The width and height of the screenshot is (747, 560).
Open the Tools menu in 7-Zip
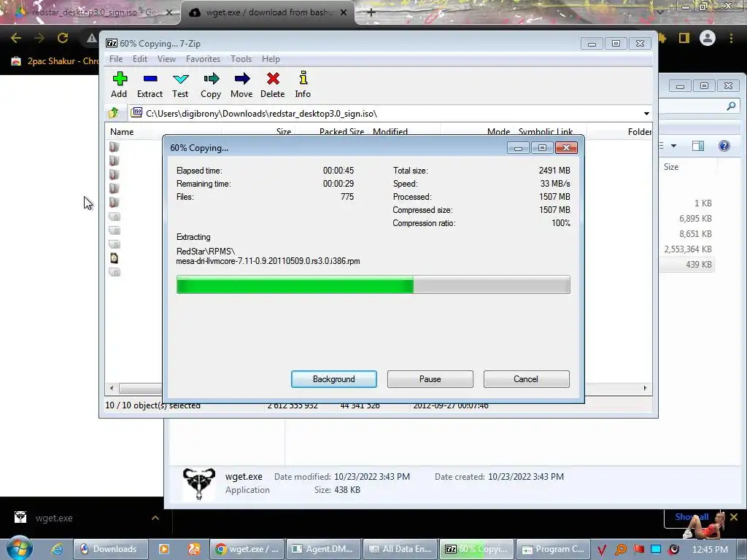tap(241, 59)
